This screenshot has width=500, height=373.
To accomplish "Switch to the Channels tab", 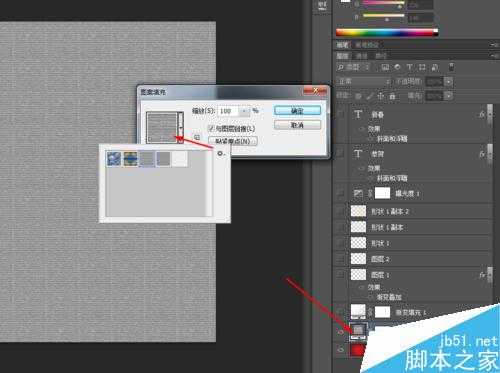I will [362, 56].
